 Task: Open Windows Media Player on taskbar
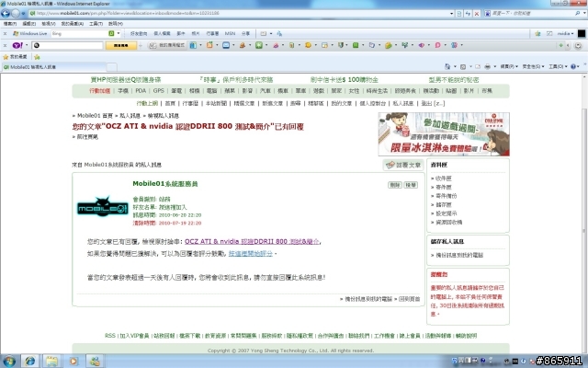(x=73, y=362)
